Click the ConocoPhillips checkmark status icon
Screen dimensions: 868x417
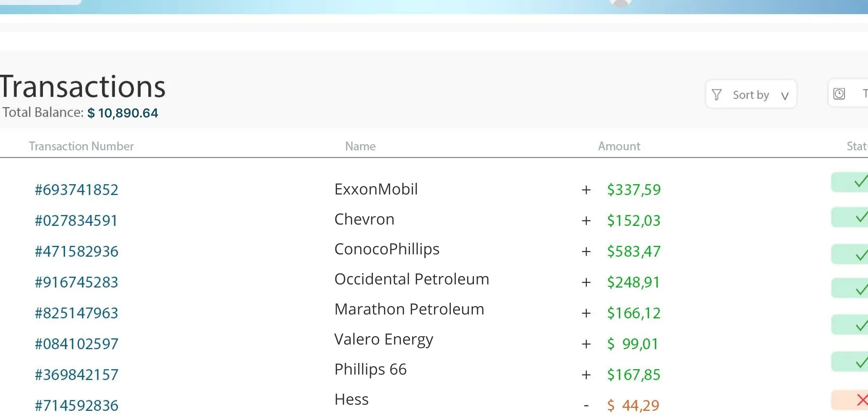(861, 254)
